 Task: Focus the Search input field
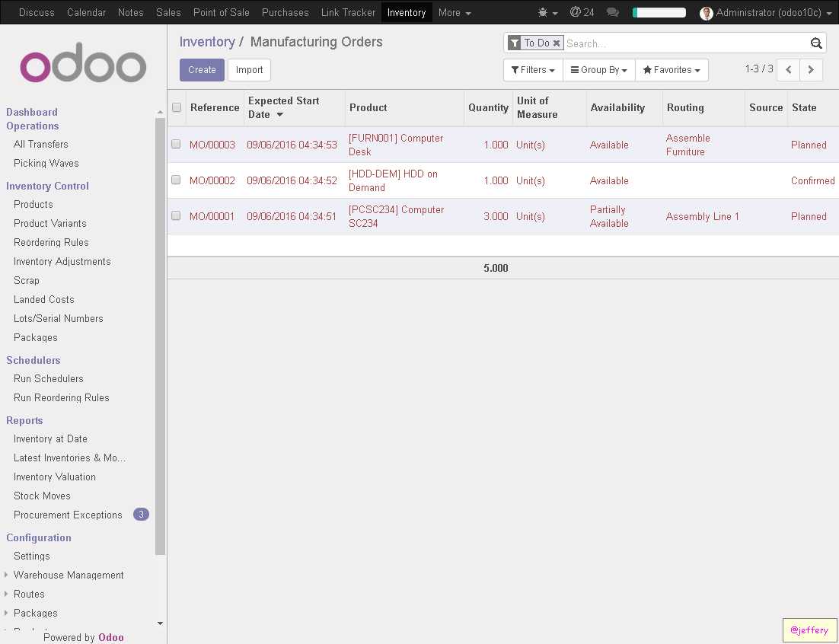coord(687,43)
